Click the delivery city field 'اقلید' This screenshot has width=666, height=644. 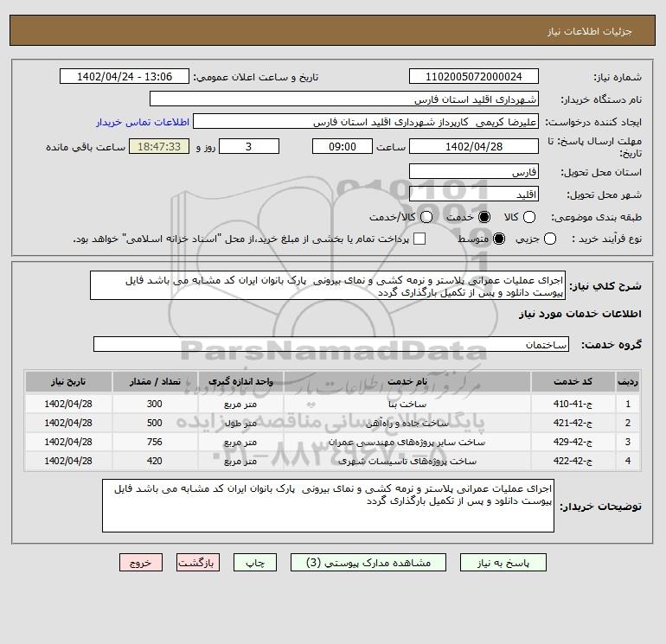point(474,194)
